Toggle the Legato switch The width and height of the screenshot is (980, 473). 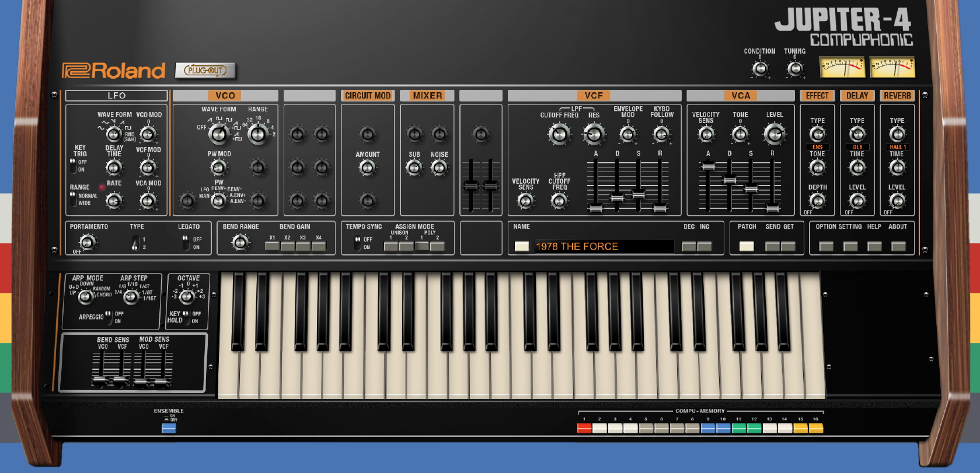185,243
